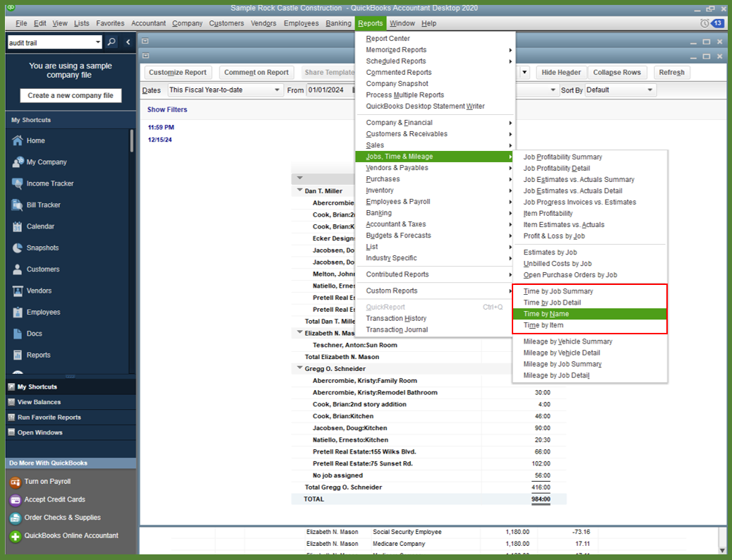Click the Turn on Payroll icon
The image size is (732, 560).
tap(15, 482)
